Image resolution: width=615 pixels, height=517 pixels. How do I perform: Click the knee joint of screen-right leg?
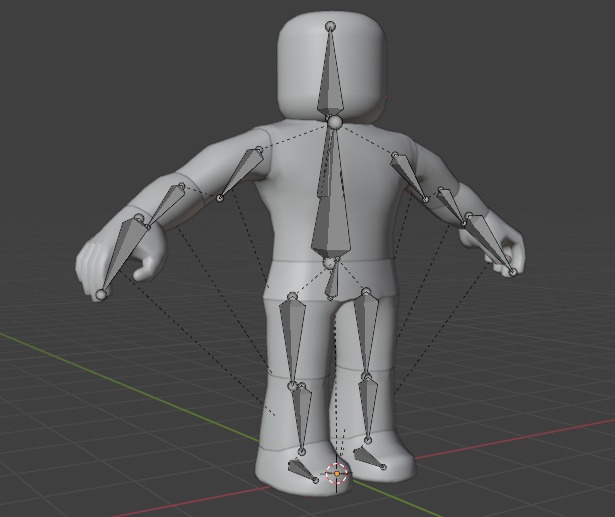click(367, 377)
